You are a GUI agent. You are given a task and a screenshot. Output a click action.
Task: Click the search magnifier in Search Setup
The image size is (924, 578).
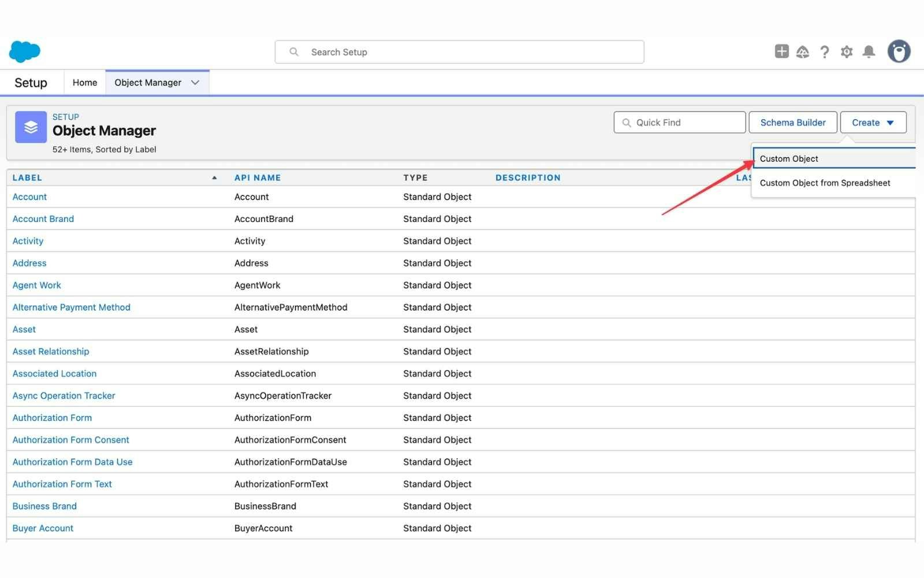click(x=294, y=52)
